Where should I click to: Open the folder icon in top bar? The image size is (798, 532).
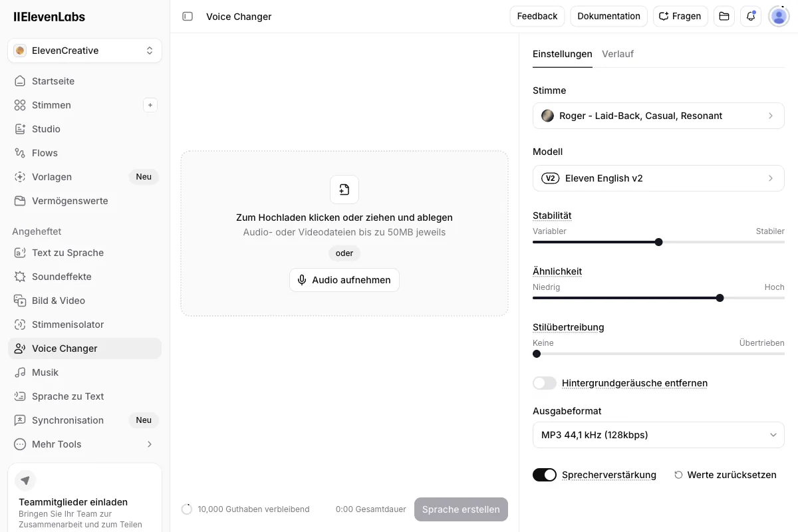[724, 16]
